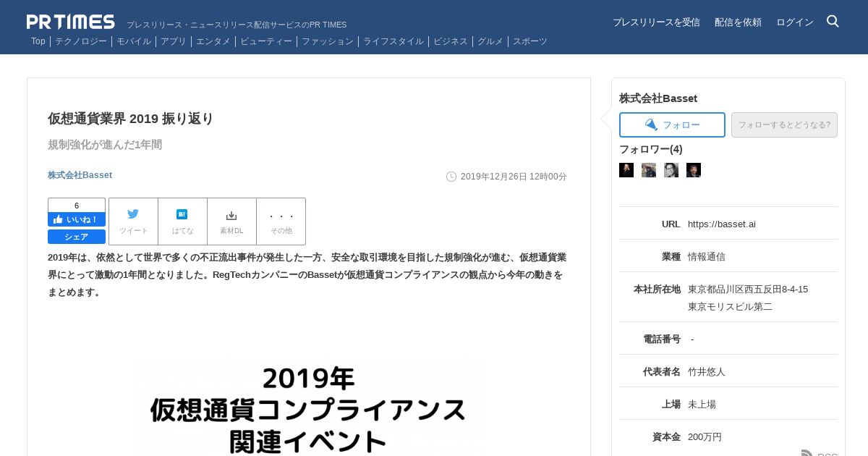This screenshot has width=868, height=456.
Task: Go to Top navigation item
Action: pos(38,41)
